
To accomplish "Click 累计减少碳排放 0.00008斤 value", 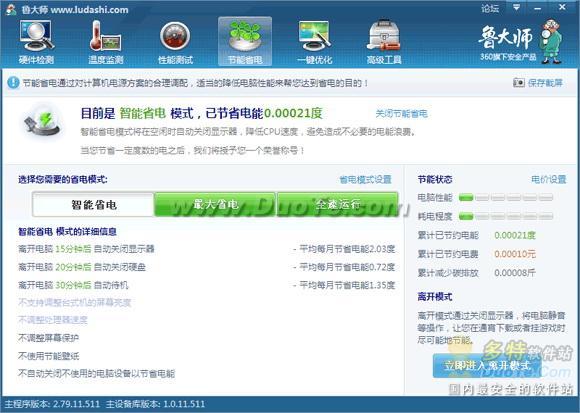I will point(515,273).
